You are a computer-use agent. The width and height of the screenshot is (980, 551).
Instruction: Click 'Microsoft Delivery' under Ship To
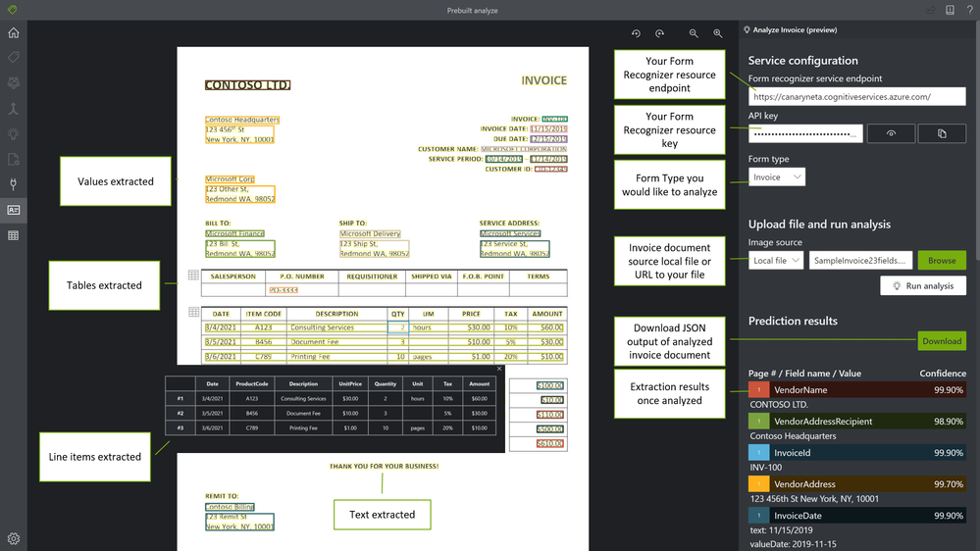(x=370, y=233)
